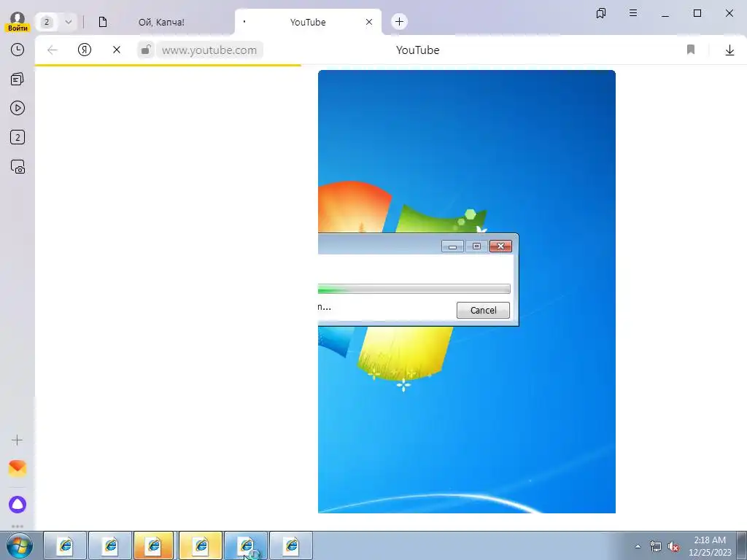Show open tabs via sidebar 2 icon
Viewport: 747px width, 560px height.
(x=18, y=138)
